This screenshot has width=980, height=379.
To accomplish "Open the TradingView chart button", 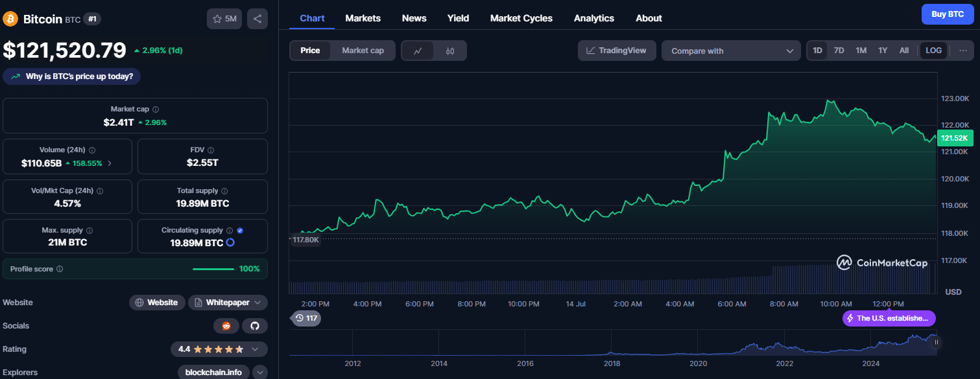I will pos(617,51).
